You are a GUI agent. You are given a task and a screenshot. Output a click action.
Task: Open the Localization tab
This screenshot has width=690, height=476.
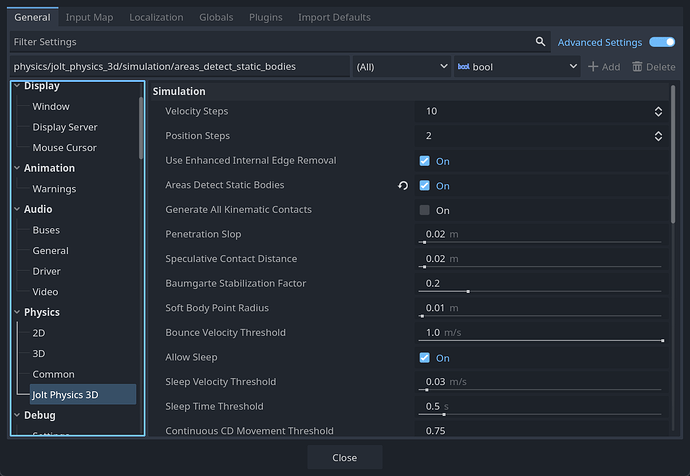point(156,17)
